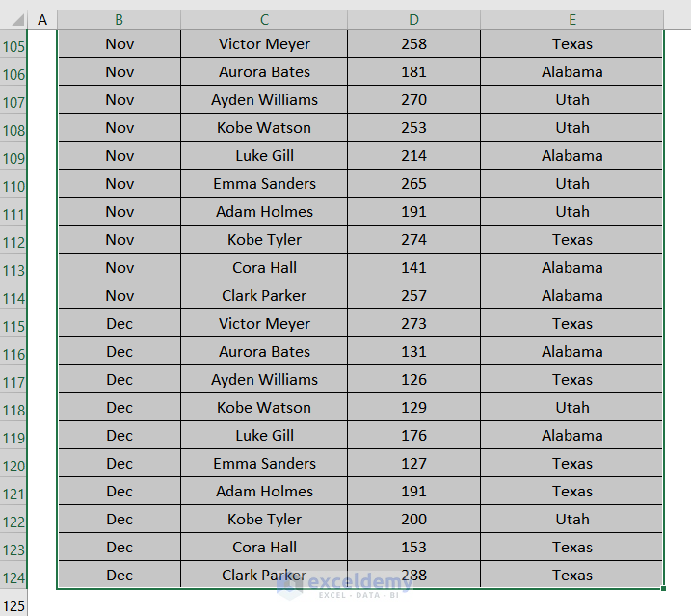Select the cell containing 274
The image size is (691, 616).
413,240
